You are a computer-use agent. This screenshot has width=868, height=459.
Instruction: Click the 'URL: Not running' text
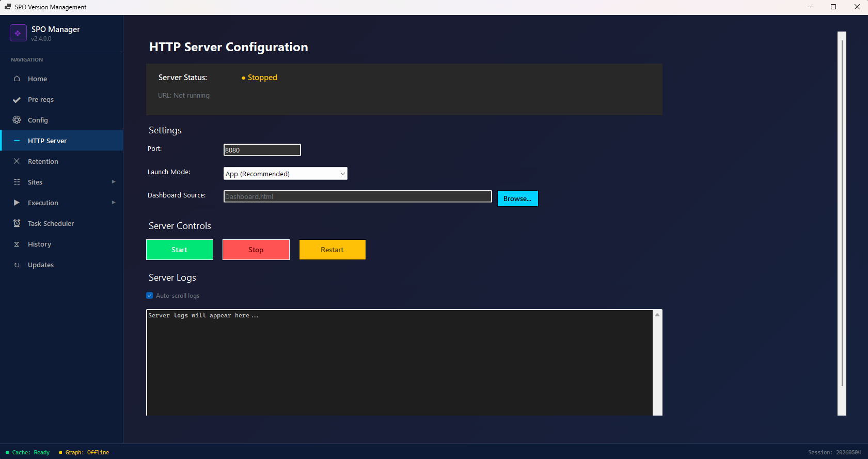184,96
